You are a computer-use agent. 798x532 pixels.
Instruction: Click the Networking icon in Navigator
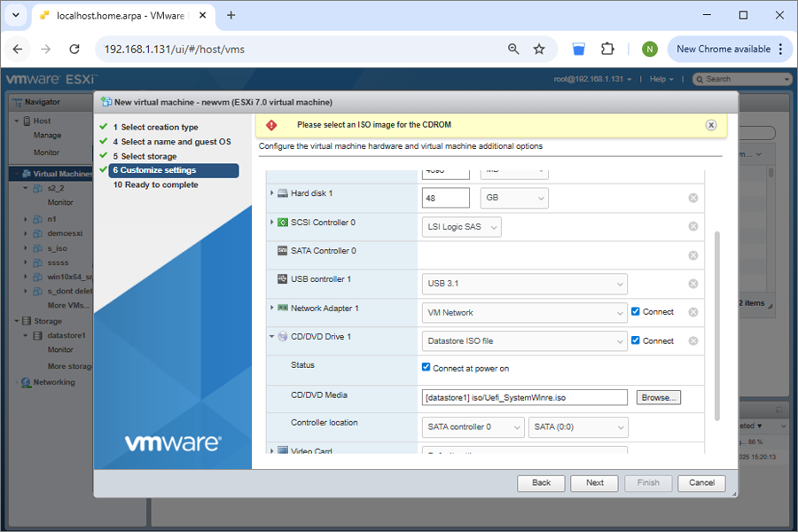pyautogui.click(x=26, y=382)
